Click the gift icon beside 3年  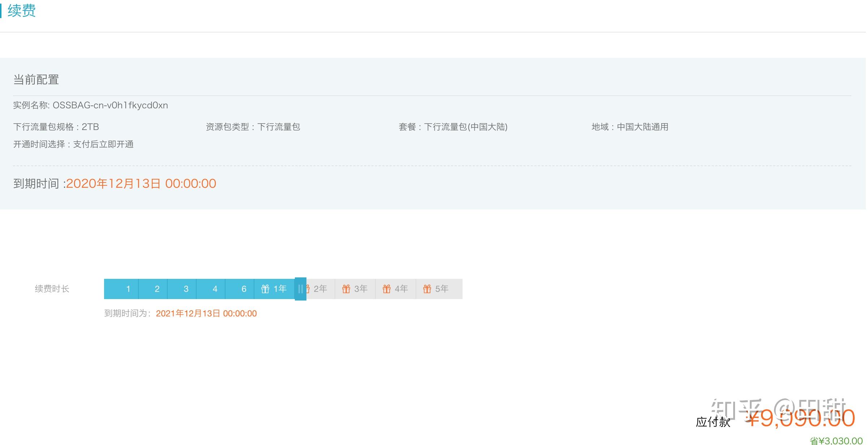point(346,289)
